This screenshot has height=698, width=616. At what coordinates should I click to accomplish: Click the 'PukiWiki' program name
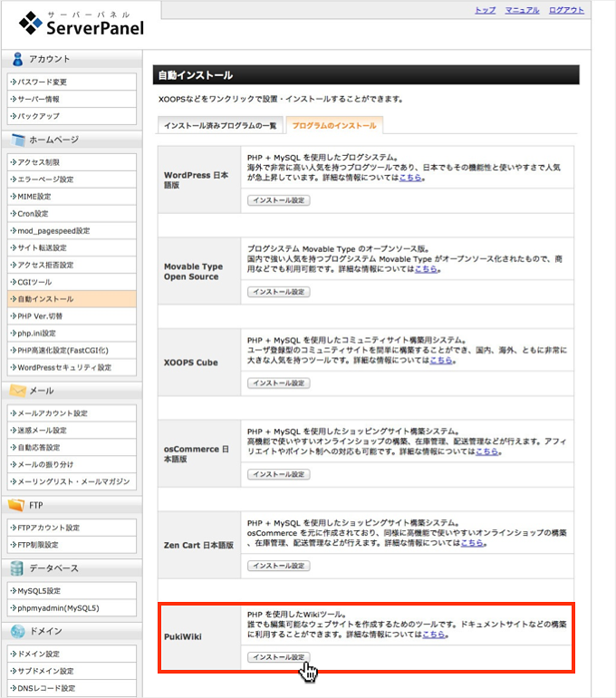[183, 636]
